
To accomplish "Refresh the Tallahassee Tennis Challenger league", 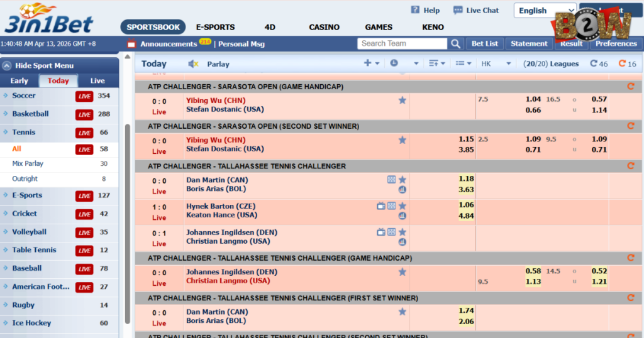I will pyautogui.click(x=631, y=166).
